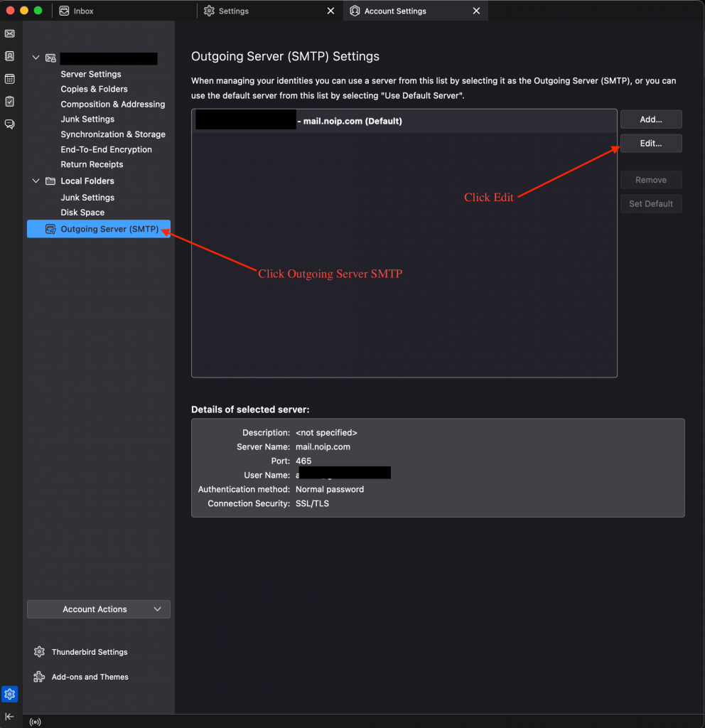The width and height of the screenshot is (705, 728).
Task: Select the mail.noip.com (Default) server row
Action: pyautogui.click(x=404, y=121)
